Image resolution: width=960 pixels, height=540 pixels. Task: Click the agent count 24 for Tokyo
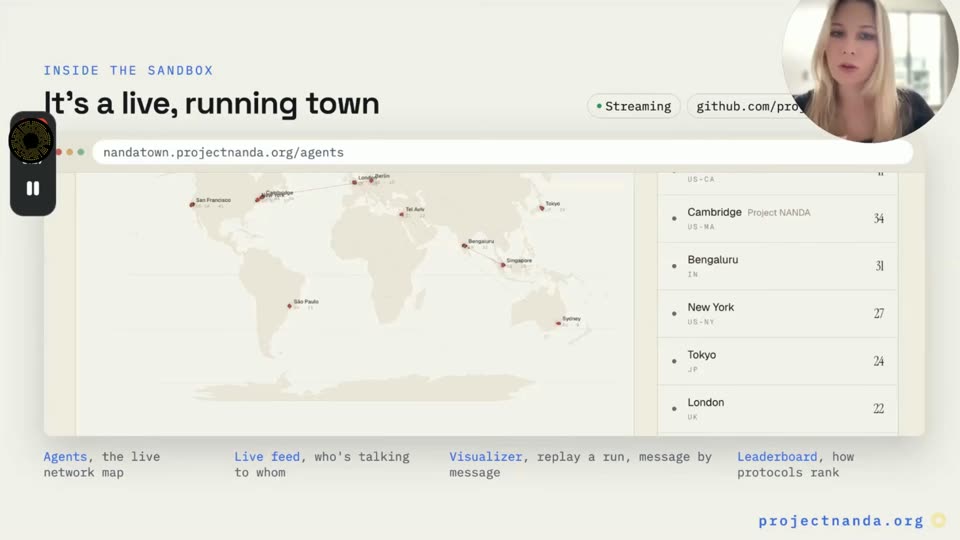(879, 361)
